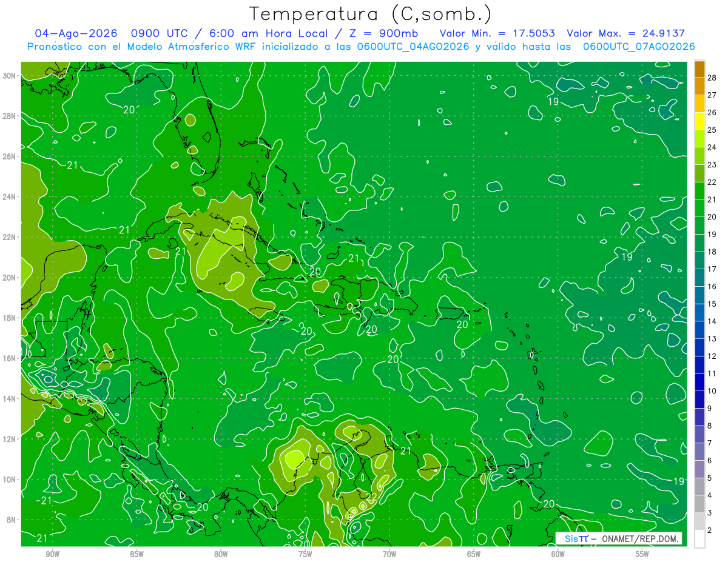This screenshot has width=728, height=562.
Task: Click the SisTT ONAMET/REP.DOM. logo box
Action: [619, 538]
